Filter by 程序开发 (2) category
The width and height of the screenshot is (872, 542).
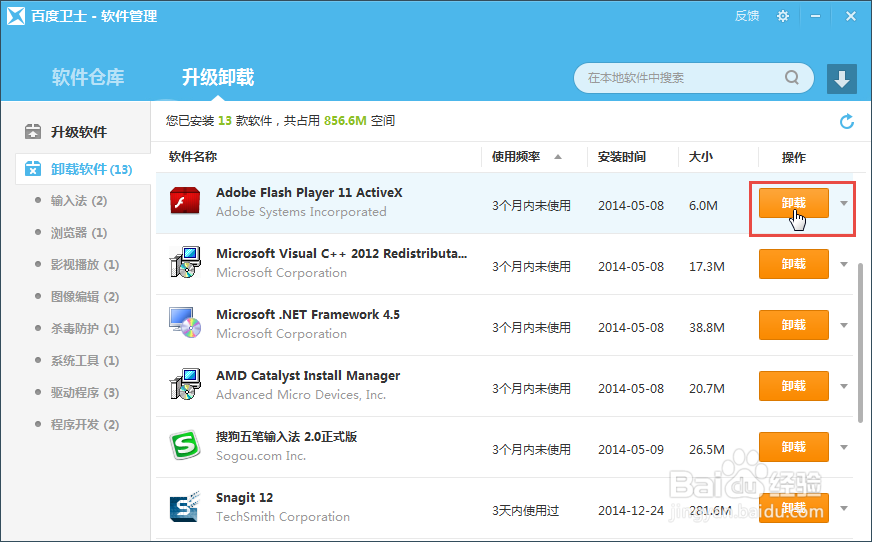pyautogui.click(x=85, y=425)
